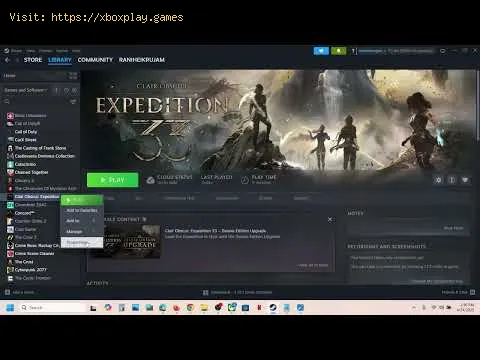Open Clair Obscur Deluxe Edition Upgrade link
The image size is (480, 360).
point(215,231)
